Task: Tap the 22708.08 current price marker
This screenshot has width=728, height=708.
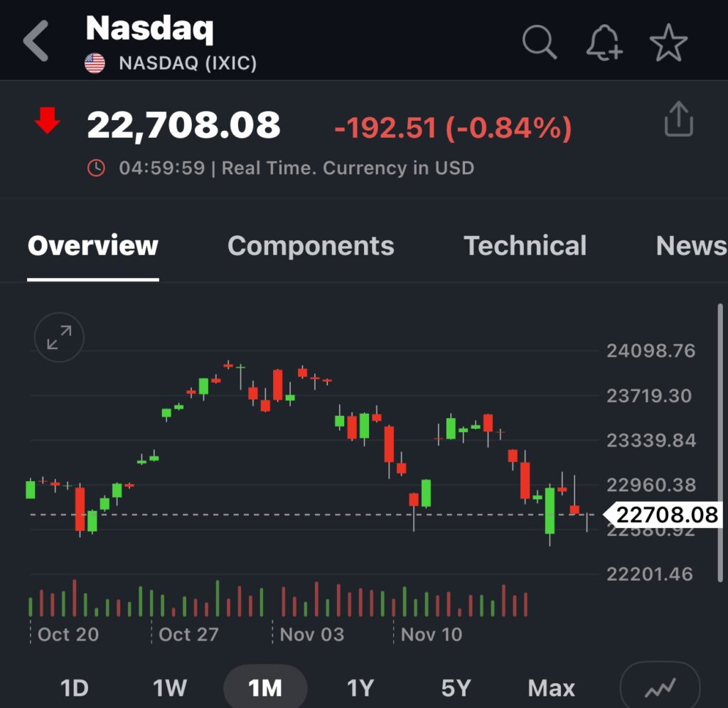Action: pos(666,515)
